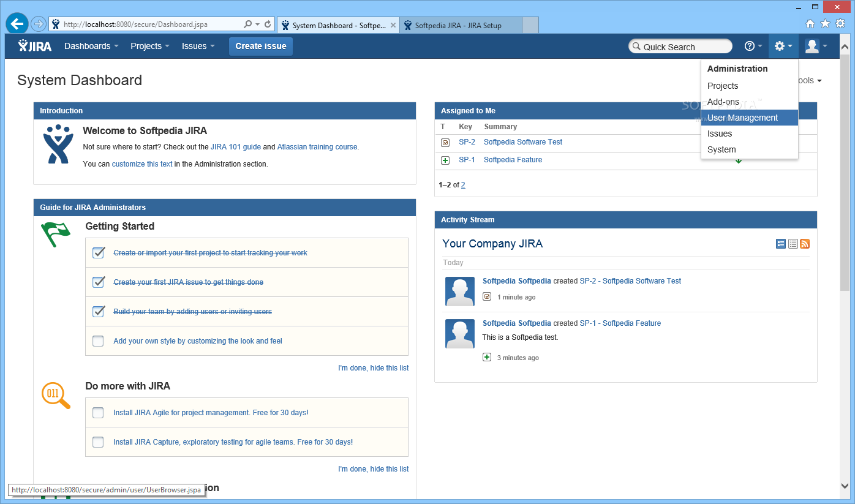The width and height of the screenshot is (855, 504).
Task: Switch Activity Stream to list view icon
Action: click(793, 244)
